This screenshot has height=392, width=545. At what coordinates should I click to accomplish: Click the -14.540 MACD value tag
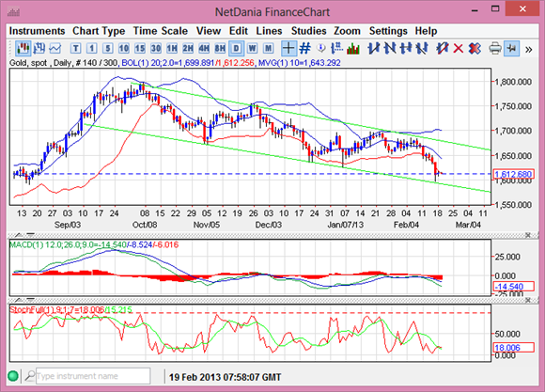(513, 287)
